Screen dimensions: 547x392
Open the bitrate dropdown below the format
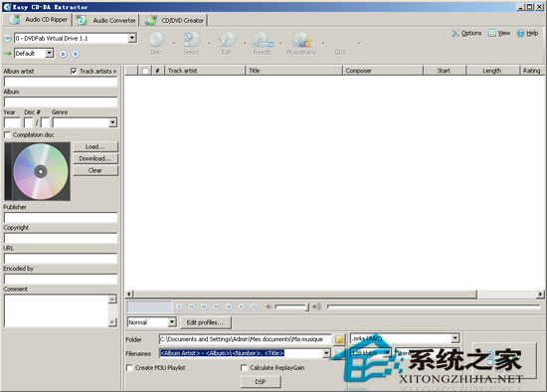click(387, 352)
